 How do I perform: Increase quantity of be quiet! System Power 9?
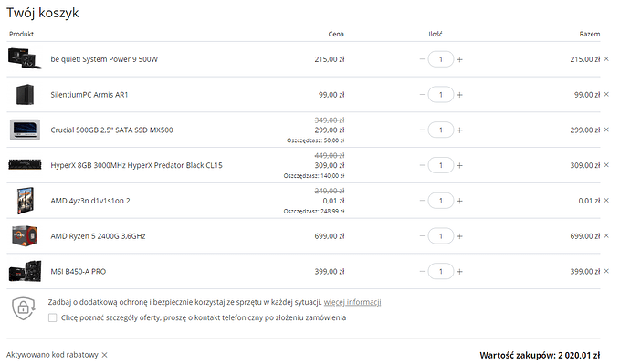[x=459, y=59]
